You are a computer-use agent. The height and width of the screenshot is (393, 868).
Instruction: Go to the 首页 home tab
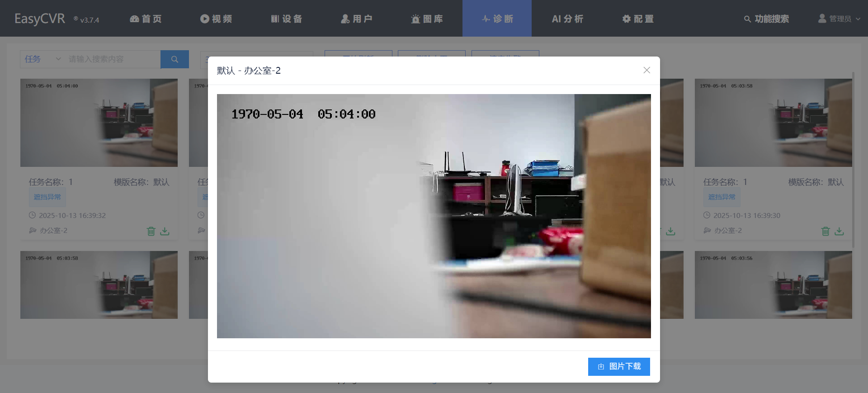tap(146, 19)
